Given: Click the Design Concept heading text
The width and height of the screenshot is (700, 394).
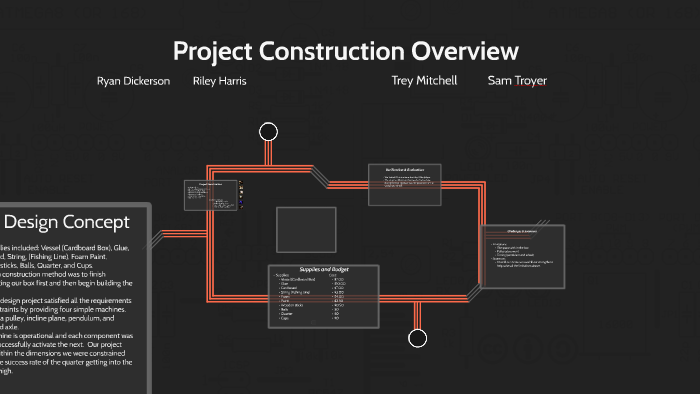Looking at the screenshot, I should 67,222.
